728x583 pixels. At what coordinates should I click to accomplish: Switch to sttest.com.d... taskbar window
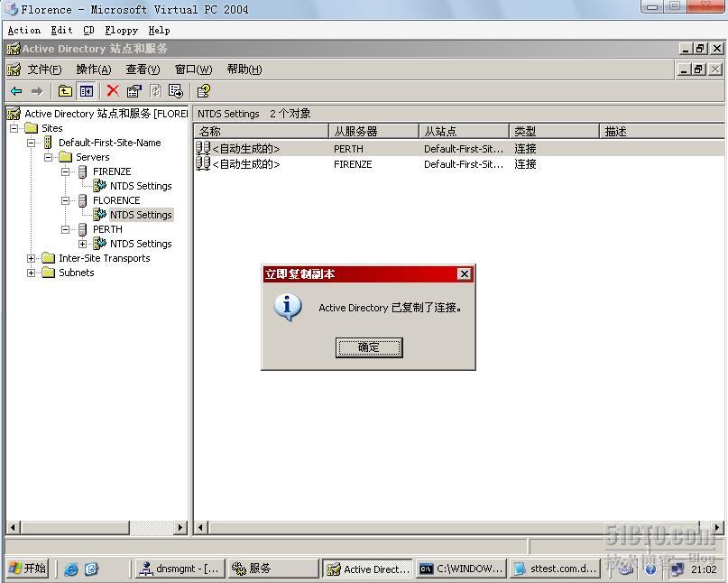click(556, 569)
